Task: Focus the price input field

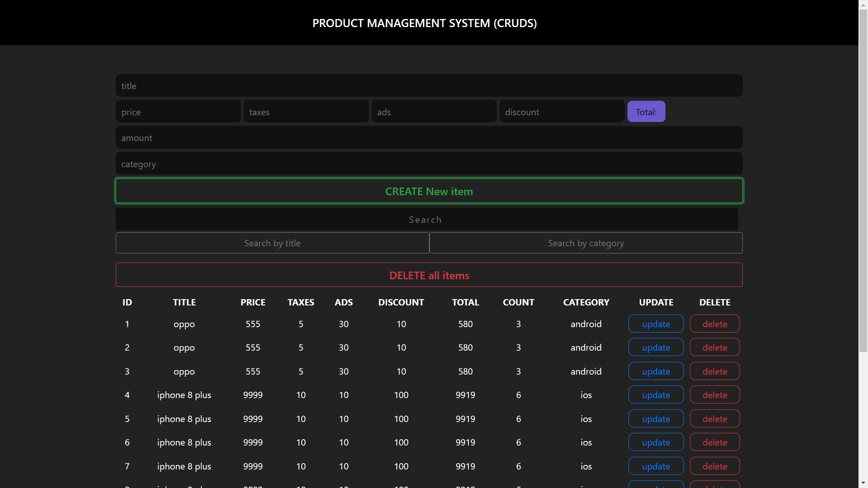Action: (x=178, y=112)
